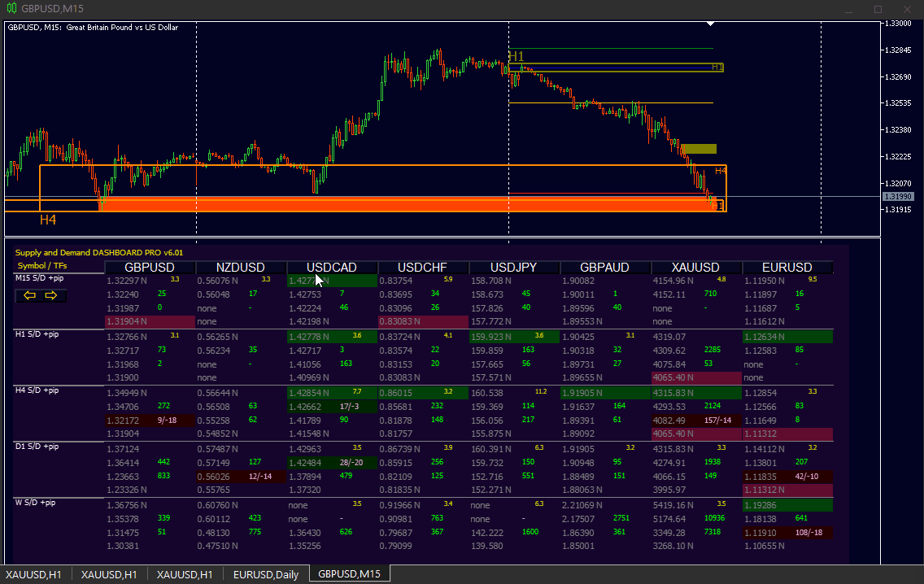Click the 2.21069 N cell under GBPAUD weekly
This screenshot has height=584, width=924.
pyautogui.click(x=582, y=505)
